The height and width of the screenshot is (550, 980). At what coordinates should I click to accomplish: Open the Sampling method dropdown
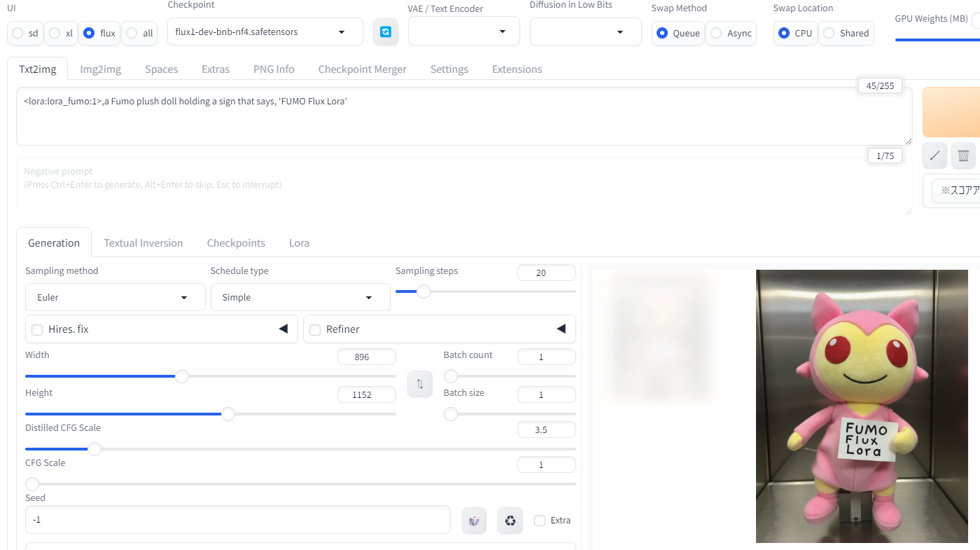[115, 297]
